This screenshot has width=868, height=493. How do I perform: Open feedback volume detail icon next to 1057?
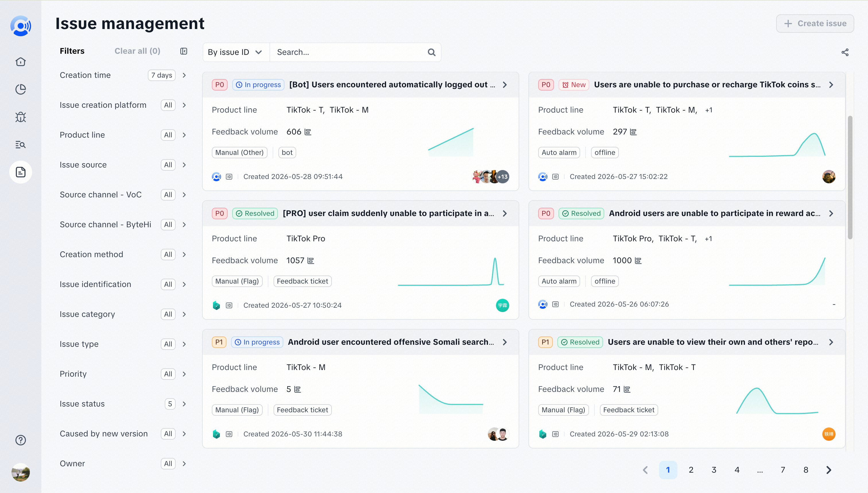click(311, 260)
